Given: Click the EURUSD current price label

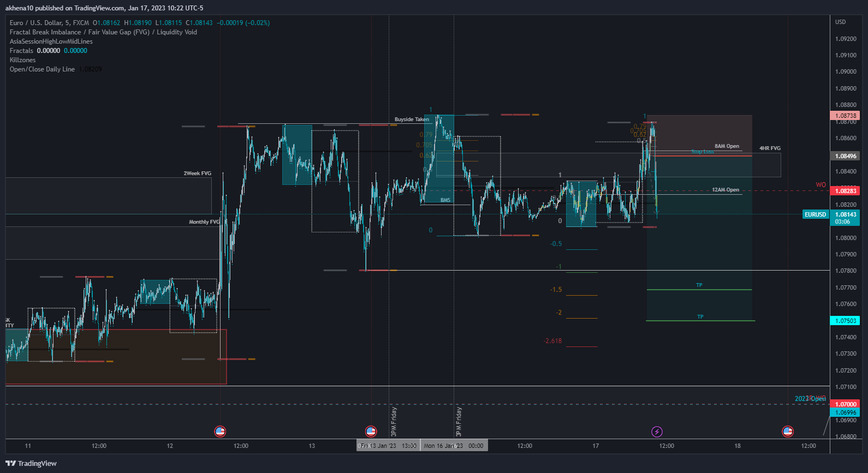Looking at the screenshot, I should (815, 214).
